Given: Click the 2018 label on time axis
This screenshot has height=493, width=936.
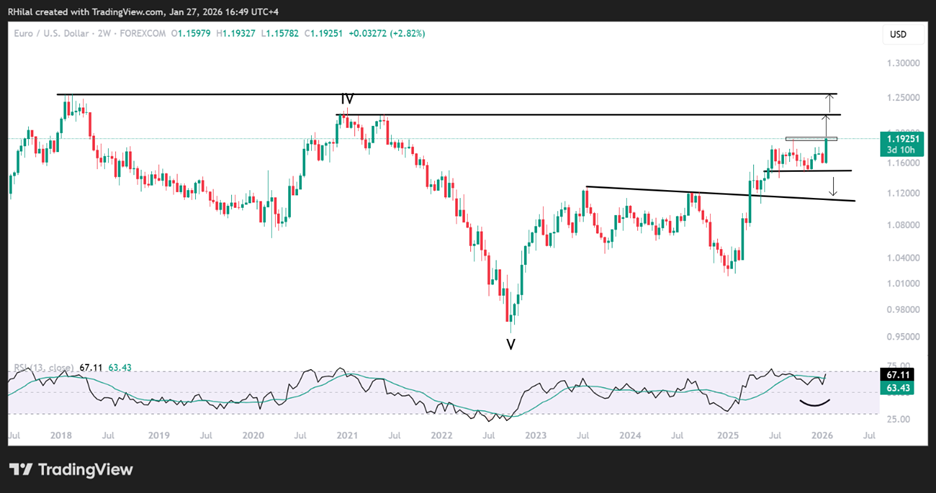Looking at the screenshot, I should (61, 436).
